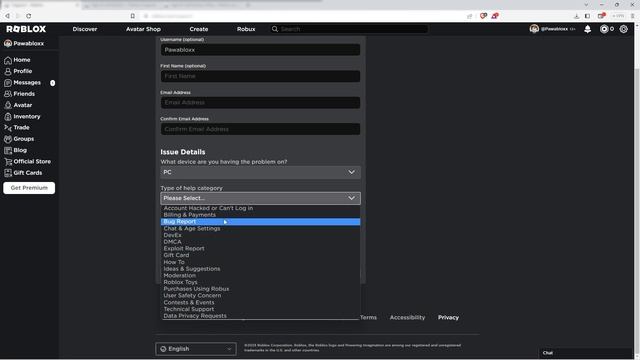The width and height of the screenshot is (640, 360).
Task: Reload the page with refresh icon
Action: coord(29,16)
